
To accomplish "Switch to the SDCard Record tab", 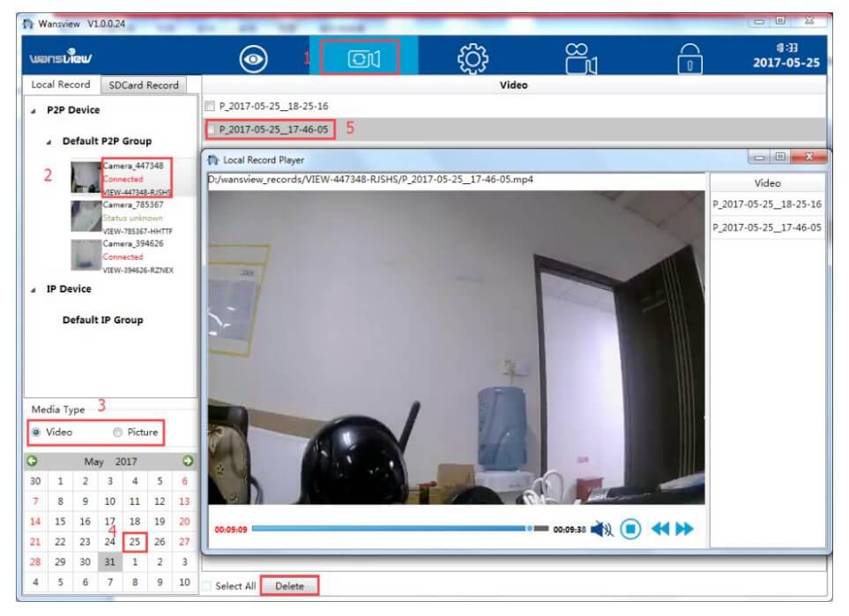I will [144, 85].
